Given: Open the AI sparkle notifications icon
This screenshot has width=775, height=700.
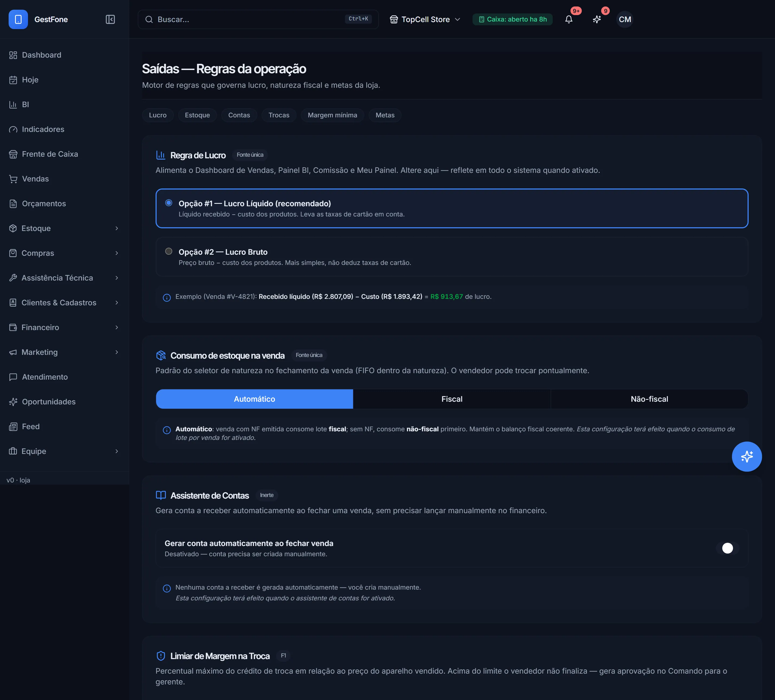Looking at the screenshot, I should pyautogui.click(x=597, y=19).
